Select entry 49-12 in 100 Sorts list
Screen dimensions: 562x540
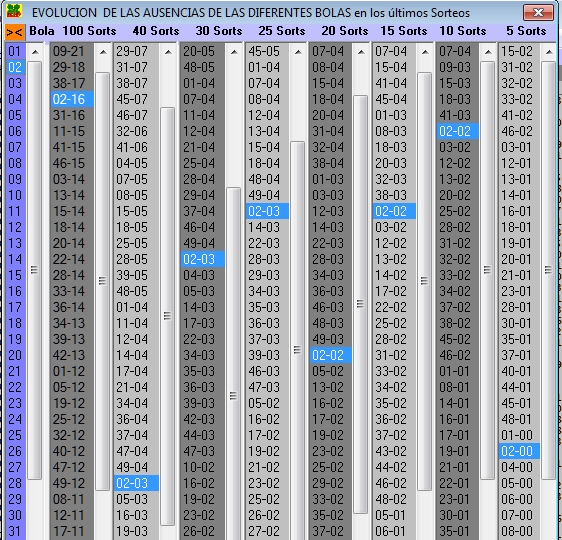[x=72, y=483]
